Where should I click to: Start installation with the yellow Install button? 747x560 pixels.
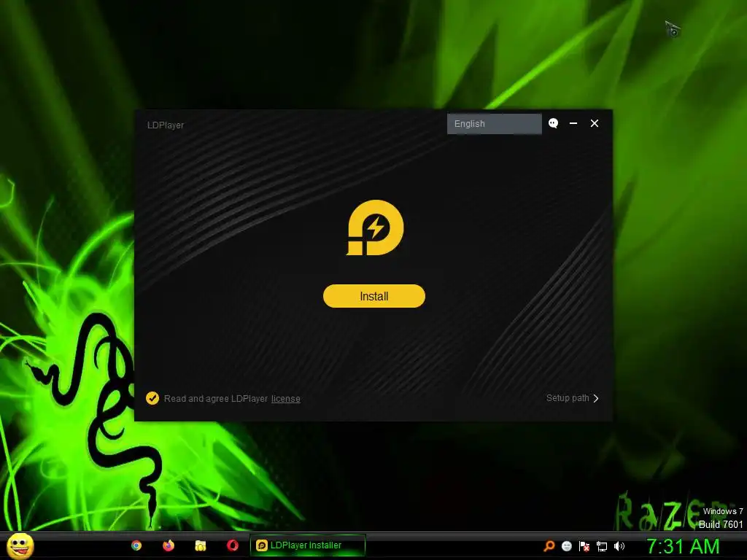(374, 296)
